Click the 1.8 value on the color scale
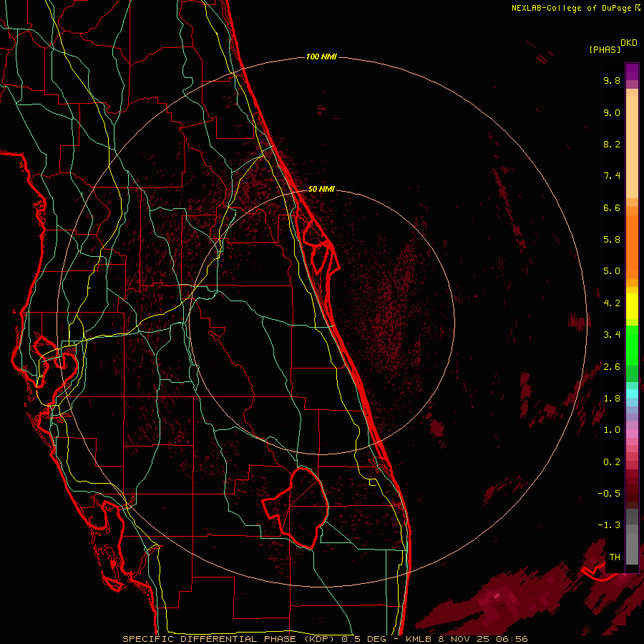Viewport: 644px width, 644px height. [x=612, y=399]
